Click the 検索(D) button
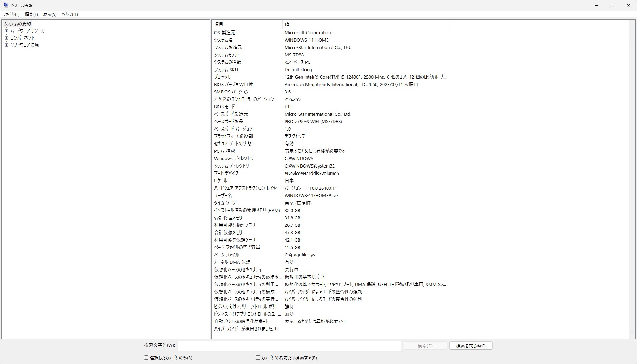This screenshot has width=637, height=364. (425, 346)
